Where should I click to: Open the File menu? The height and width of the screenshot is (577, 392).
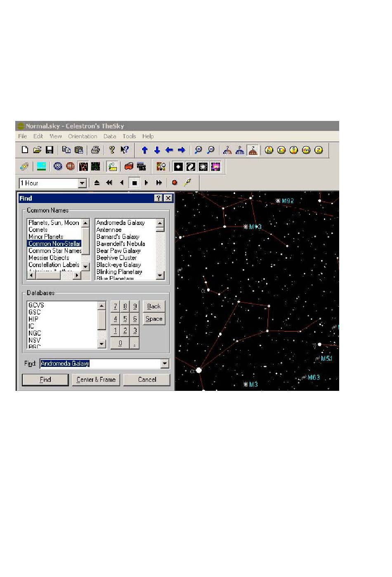tap(23, 136)
